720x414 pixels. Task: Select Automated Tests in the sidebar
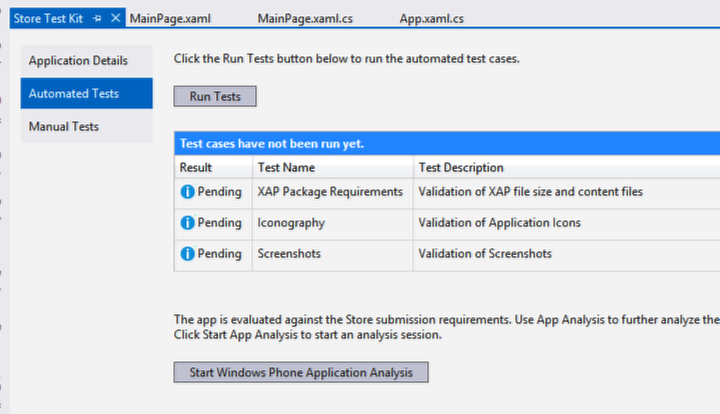coord(74,94)
